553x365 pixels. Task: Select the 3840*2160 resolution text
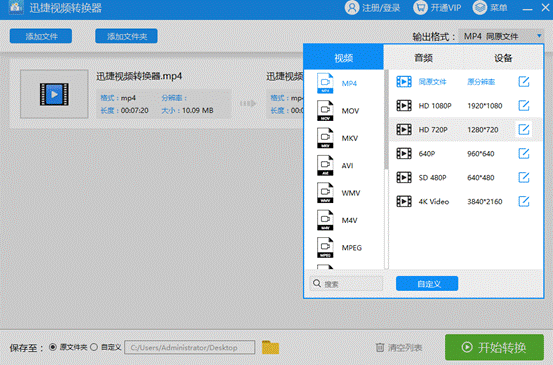coord(485,202)
